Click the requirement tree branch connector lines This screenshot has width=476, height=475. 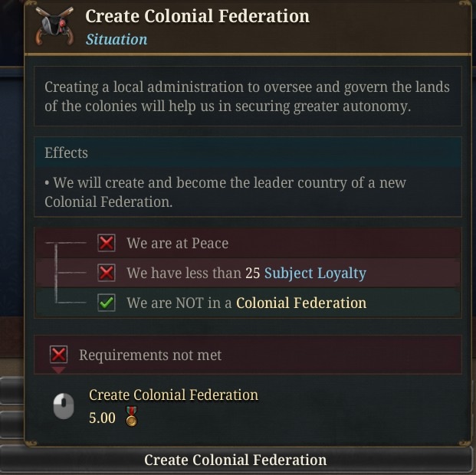(x=66, y=273)
